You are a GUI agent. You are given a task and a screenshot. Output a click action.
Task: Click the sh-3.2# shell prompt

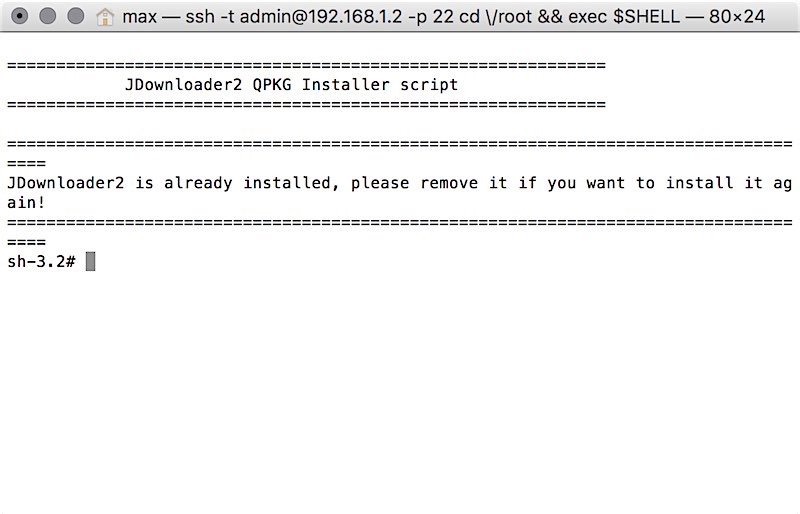[41, 261]
